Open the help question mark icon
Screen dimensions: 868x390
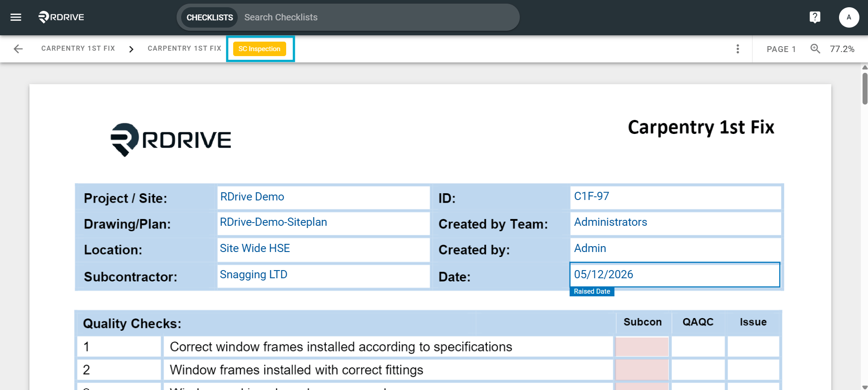(815, 17)
